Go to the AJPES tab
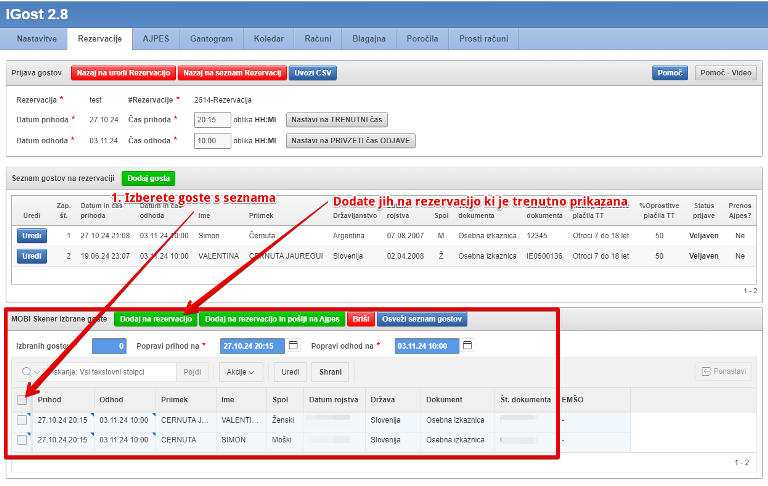The image size is (768, 486). click(x=156, y=38)
